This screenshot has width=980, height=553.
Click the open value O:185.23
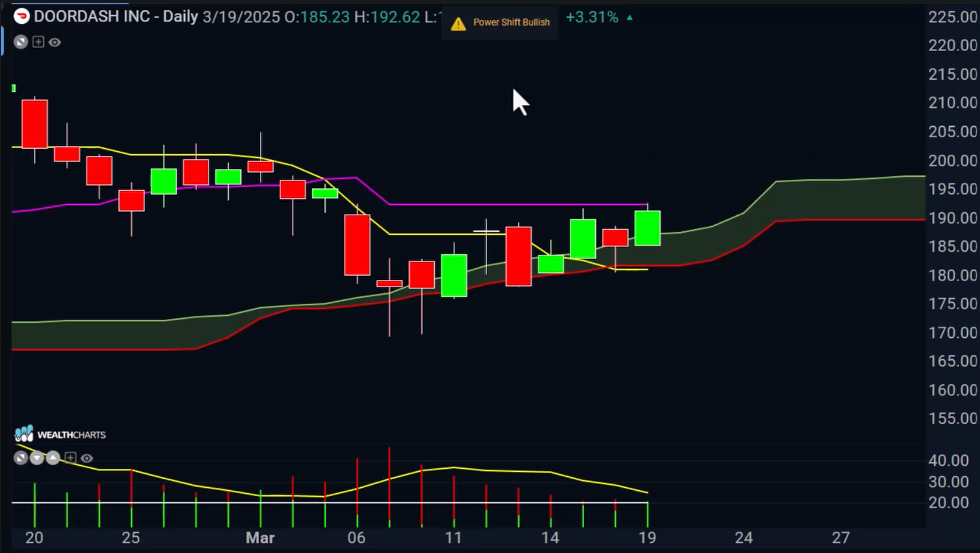click(x=317, y=16)
